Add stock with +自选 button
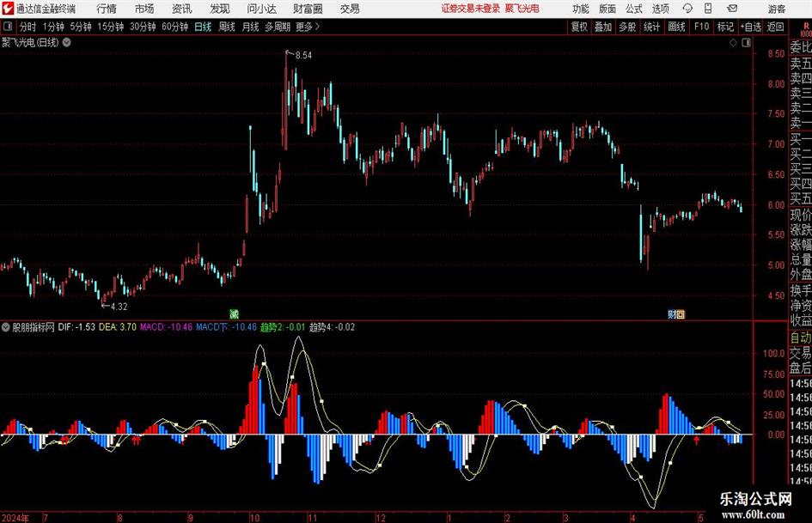The height and width of the screenshot is (523, 812). [751, 27]
